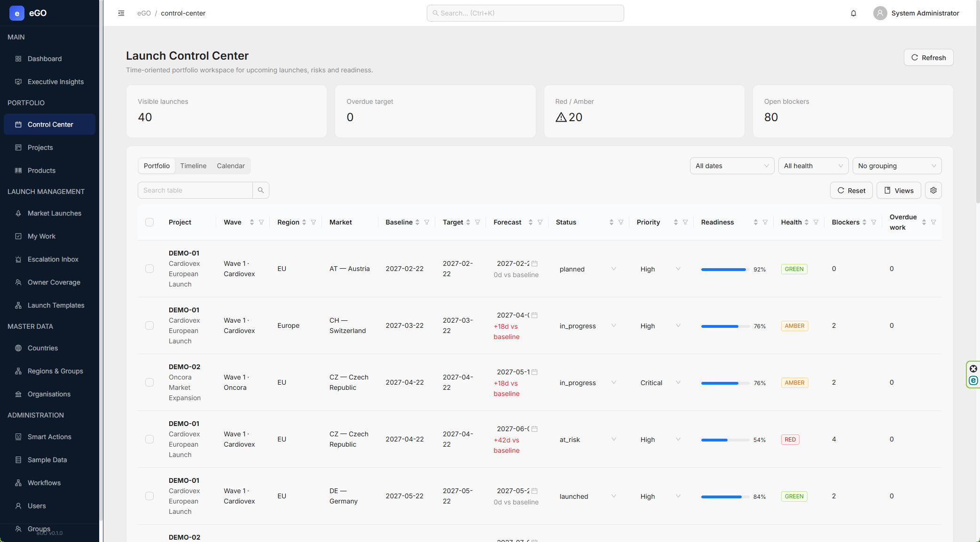Filter the Health column
The width and height of the screenshot is (980, 542).
[x=816, y=222]
